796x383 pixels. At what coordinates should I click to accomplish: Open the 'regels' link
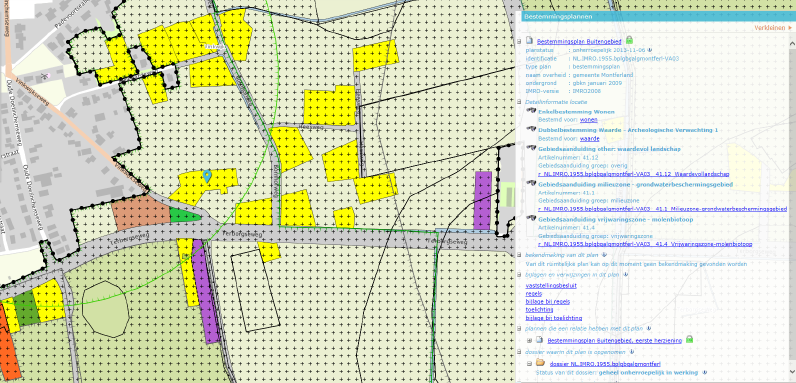534,294
